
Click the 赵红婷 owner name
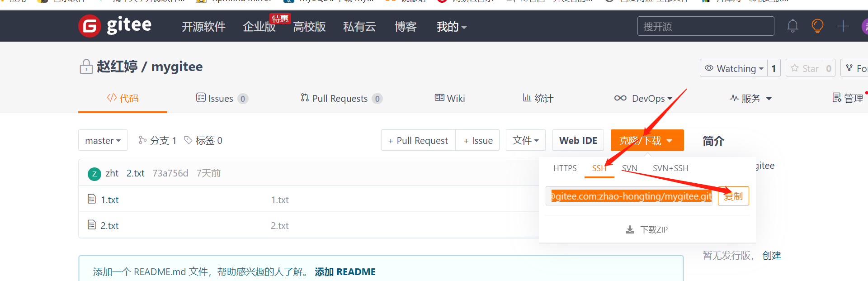pyautogui.click(x=117, y=67)
